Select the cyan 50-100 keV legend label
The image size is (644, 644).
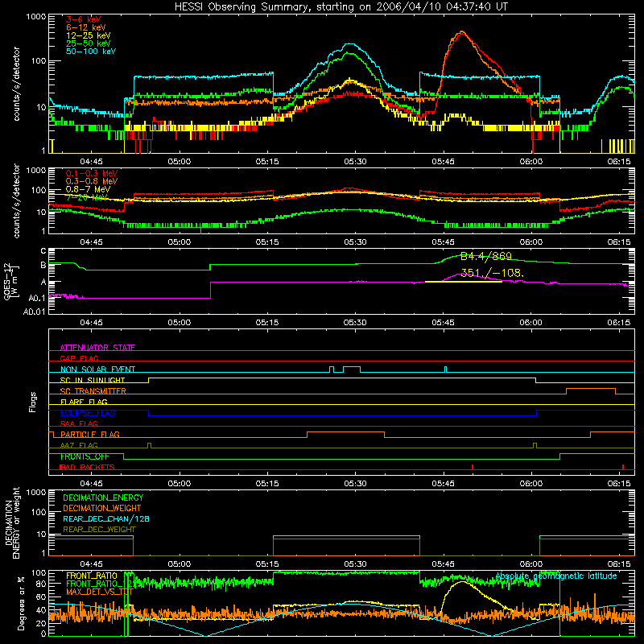click(x=91, y=52)
